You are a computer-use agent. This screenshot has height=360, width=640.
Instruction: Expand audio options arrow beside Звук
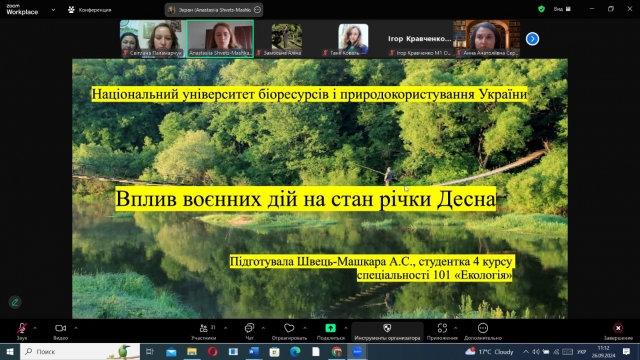(35, 328)
